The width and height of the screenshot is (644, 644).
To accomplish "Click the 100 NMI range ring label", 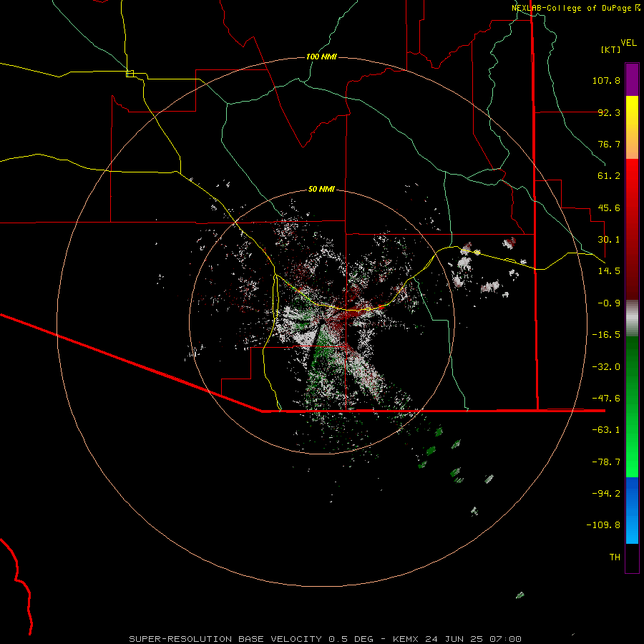I will tap(321, 57).
